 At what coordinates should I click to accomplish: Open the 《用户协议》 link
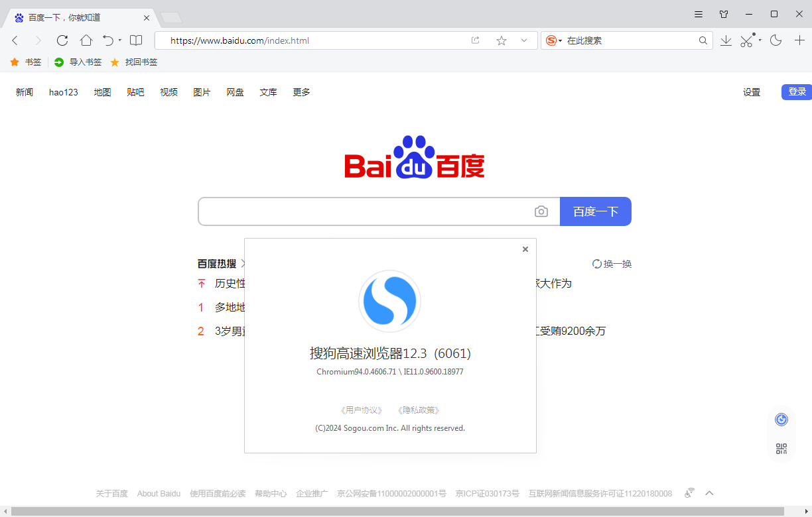[362, 410]
